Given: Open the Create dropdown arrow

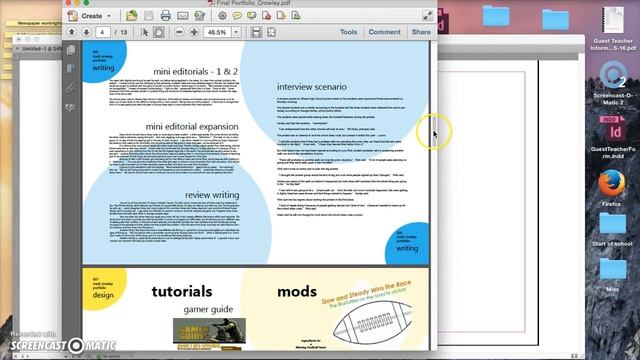Looking at the screenshot, I should 109,16.
